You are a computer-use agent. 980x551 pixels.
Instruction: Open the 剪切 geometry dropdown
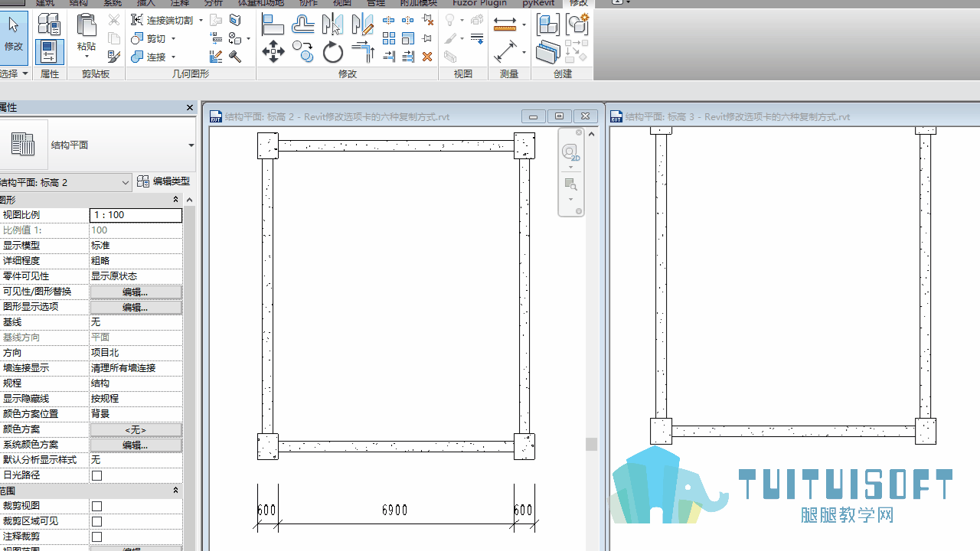coord(173,39)
